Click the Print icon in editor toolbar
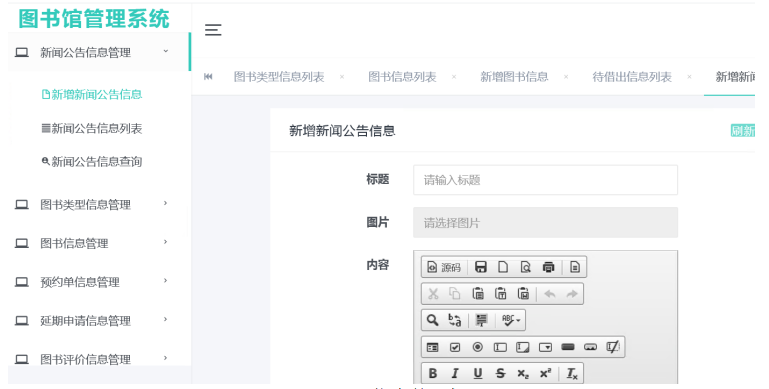Viewport: 769px width, 389px height. point(548,267)
